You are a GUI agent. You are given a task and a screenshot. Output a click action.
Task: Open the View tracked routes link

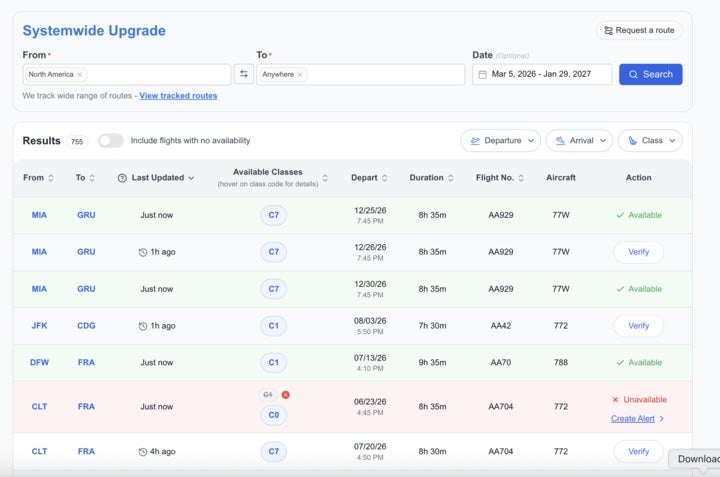pyautogui.click(x=178, y=96)
